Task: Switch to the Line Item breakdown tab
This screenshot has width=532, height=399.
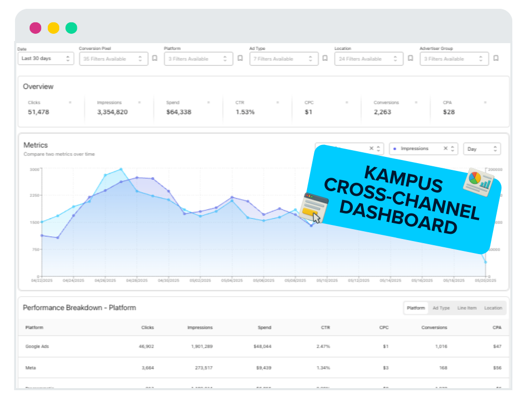Action: coord(467,308)
